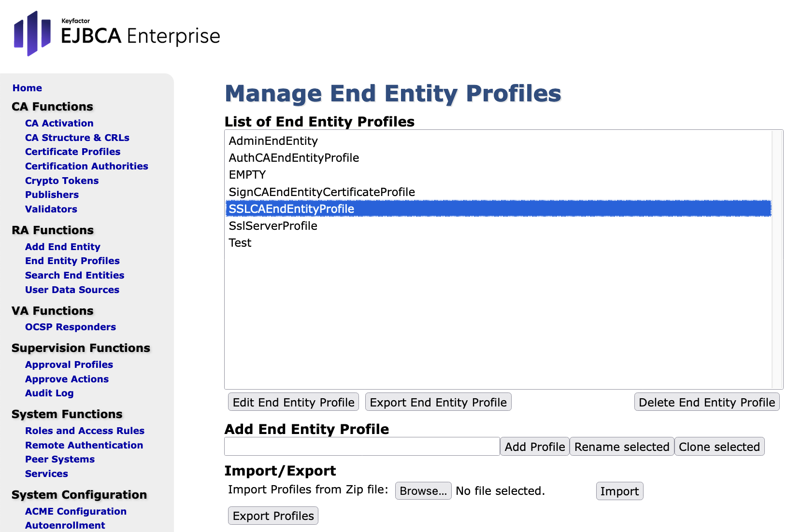Image resolution: width=802 pixels, height=532 pixels.
Task: Select the EMPTY profile in list
Action: click(247, 175)
